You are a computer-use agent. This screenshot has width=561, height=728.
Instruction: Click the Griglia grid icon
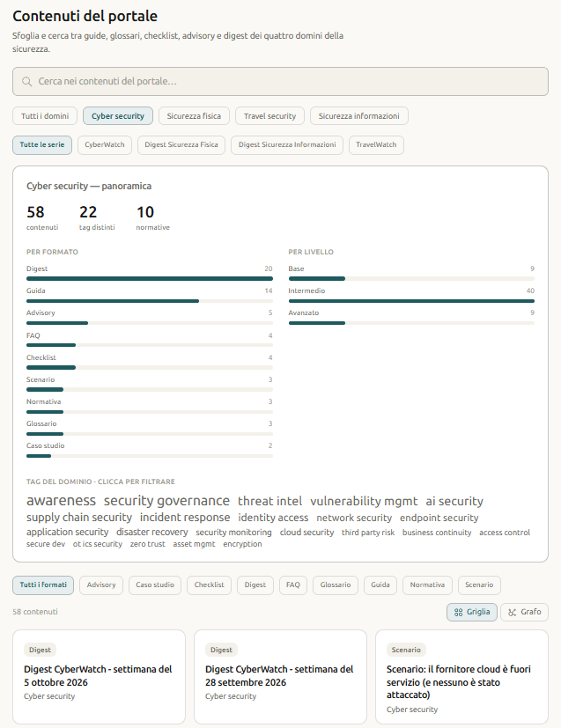click(x=458, y=612)
